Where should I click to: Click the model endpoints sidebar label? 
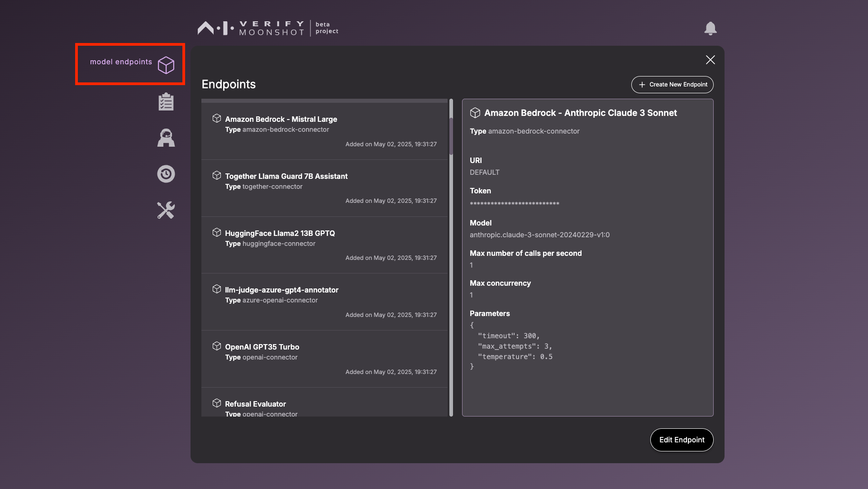pyautogui.click(x=121, y=62)
